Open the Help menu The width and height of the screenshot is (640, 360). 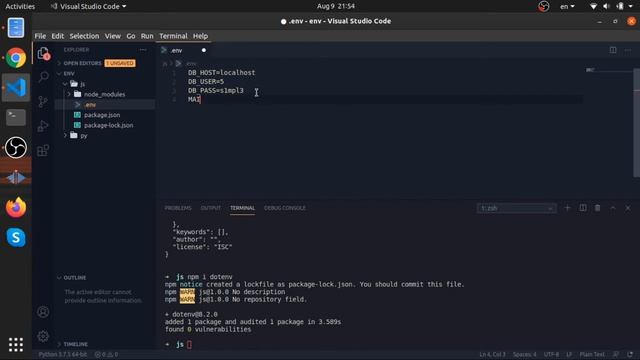coord(200,36)
